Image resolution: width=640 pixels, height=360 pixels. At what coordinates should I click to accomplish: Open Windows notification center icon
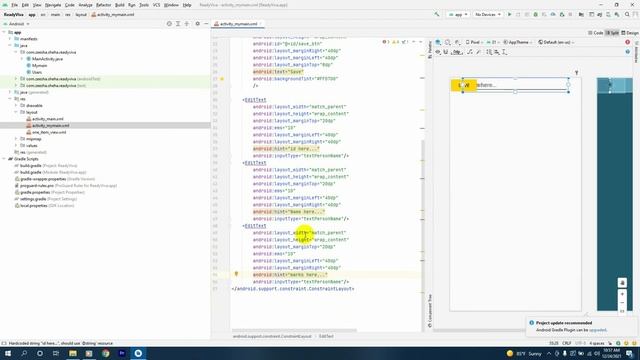tap(629, 353)
